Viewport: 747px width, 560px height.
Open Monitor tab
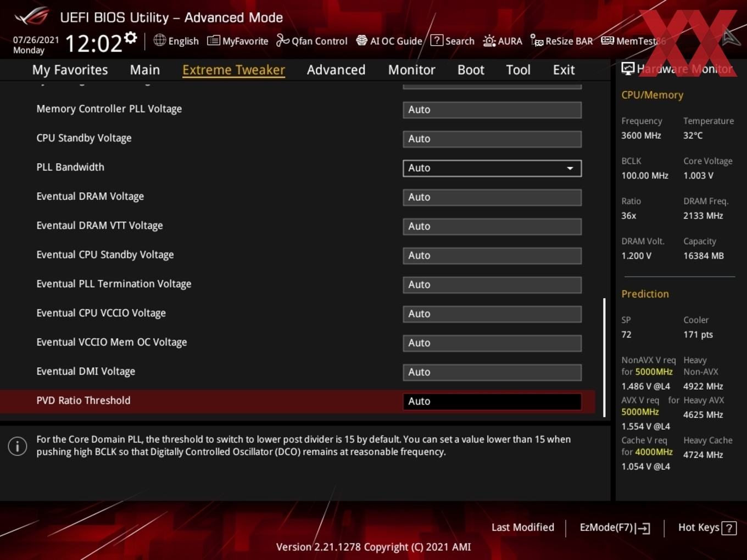[411, 70]
